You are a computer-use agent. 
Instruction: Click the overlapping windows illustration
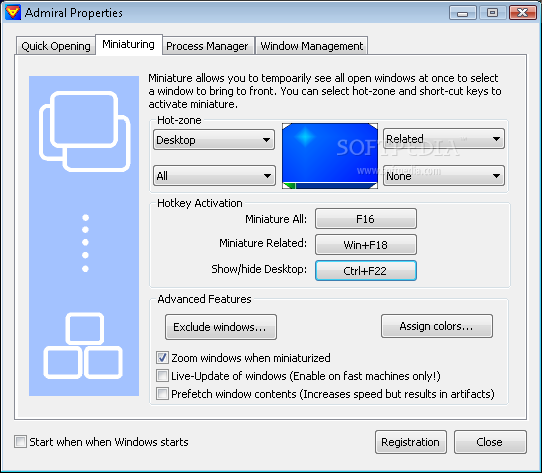pyautogui.click(x=84, y=131)
